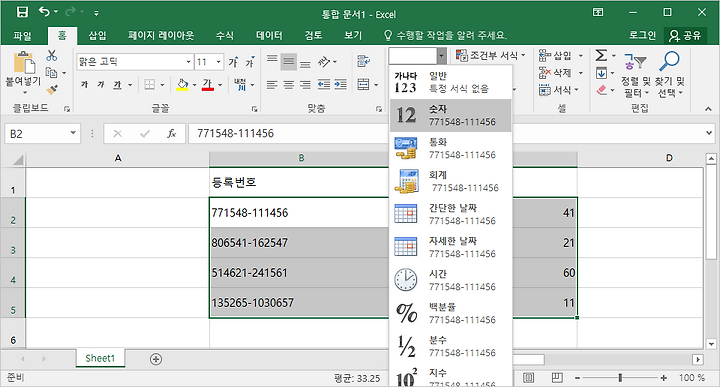The width and height of the screenshot is (720, 387).
Task: Click 로그인 sign in link
Action: (x=642, y=35)
